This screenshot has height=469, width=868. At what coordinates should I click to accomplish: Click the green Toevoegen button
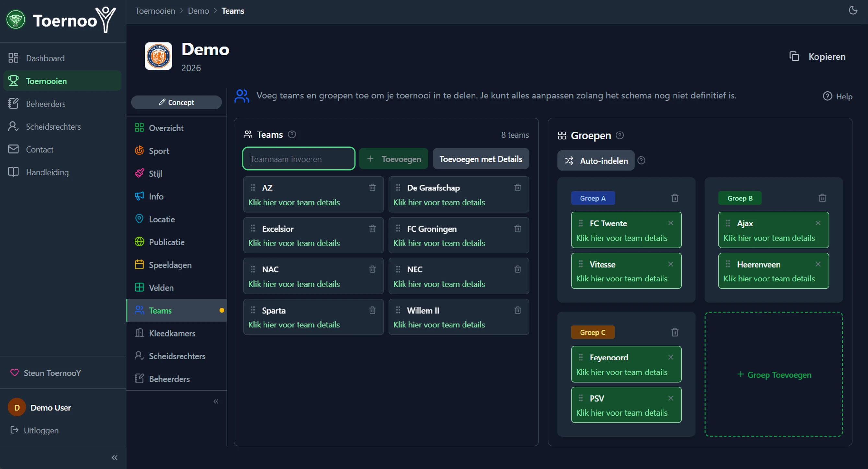pos(393,159)
